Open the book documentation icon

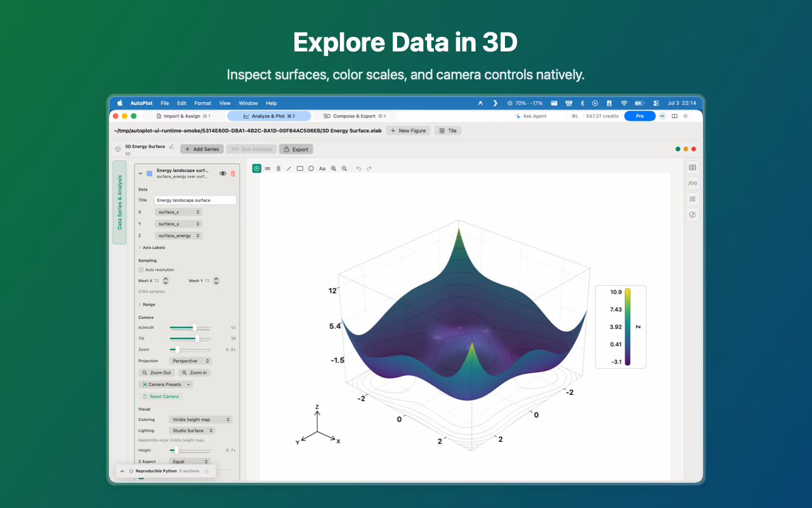coord(674,116)
